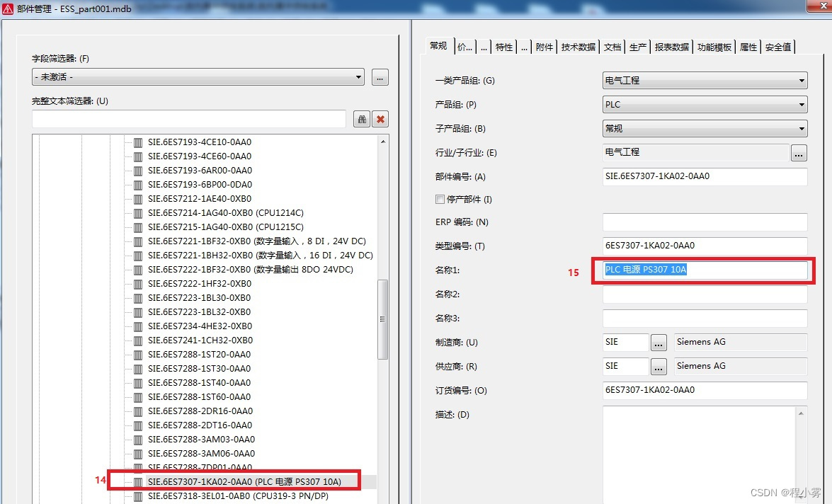Viewport: 832px width, 504px height.
Task: Select SIE.6ES7318-3EL01-0AB0 (CPU319-3 PN/DP) in tree
Action: coord(237,496)
